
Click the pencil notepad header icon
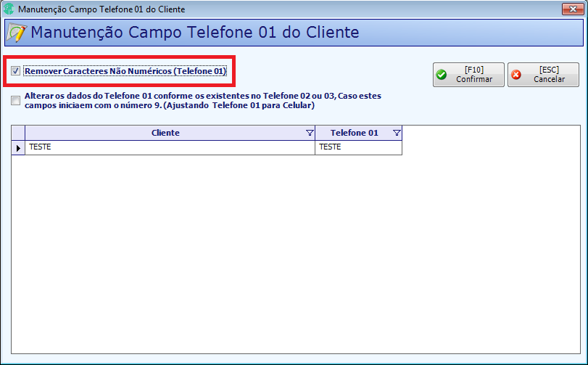click(17, 33)
